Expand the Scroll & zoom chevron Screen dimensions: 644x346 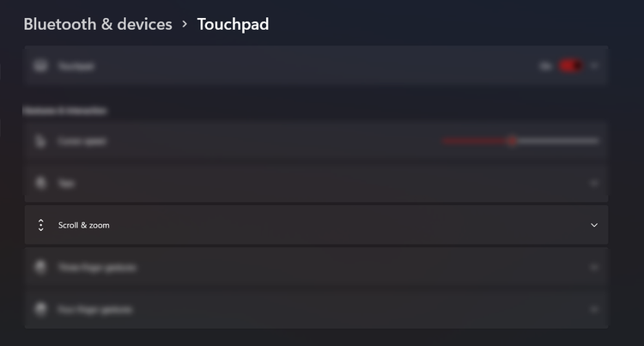pyautogui.click(x=594, y=225)
